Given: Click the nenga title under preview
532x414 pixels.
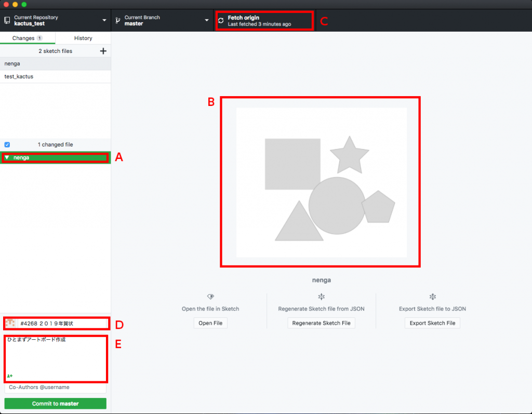Looking at the screenshot, I should pyautogui.click(x=321, y=280).
